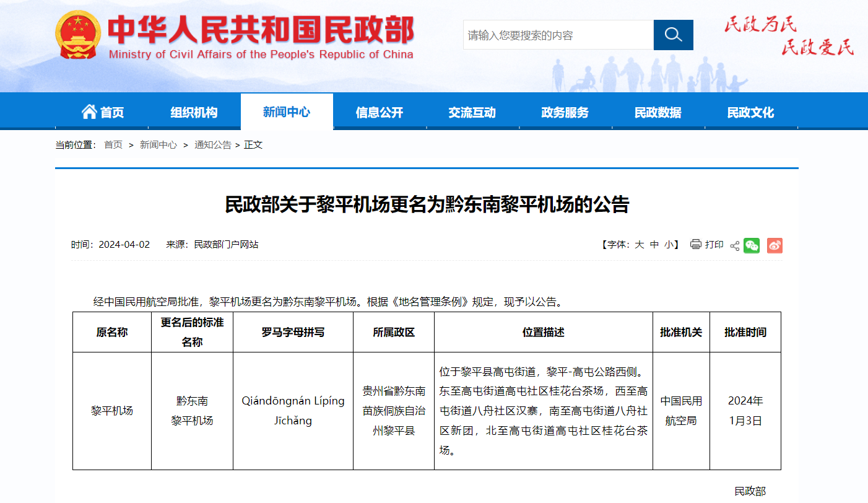Click the 位置描述 table header
Image resolution: width=868 pixels, height=503 pixels.
click(544, 332)
